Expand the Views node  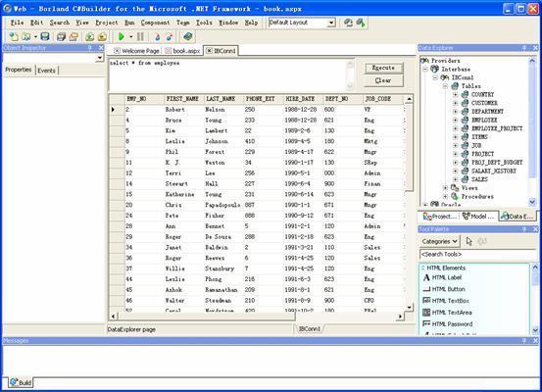tap(446, 188)
